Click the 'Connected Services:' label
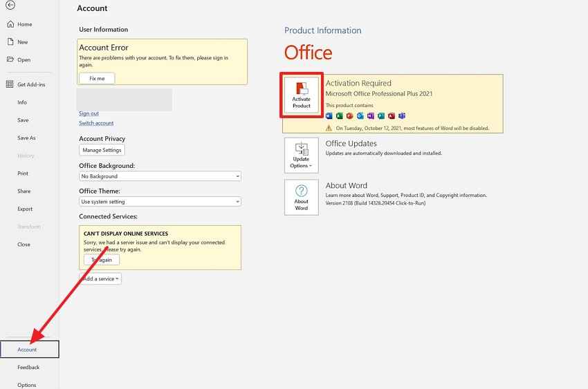 tap(109, 216)
